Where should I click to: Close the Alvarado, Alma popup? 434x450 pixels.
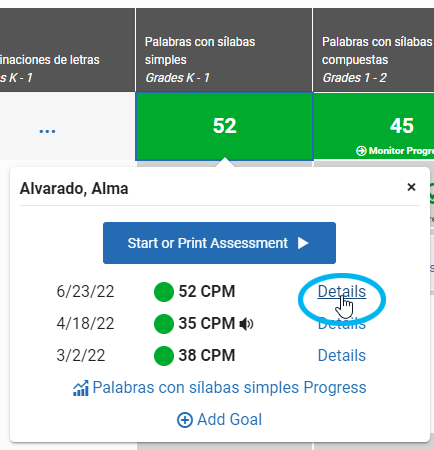411,187
